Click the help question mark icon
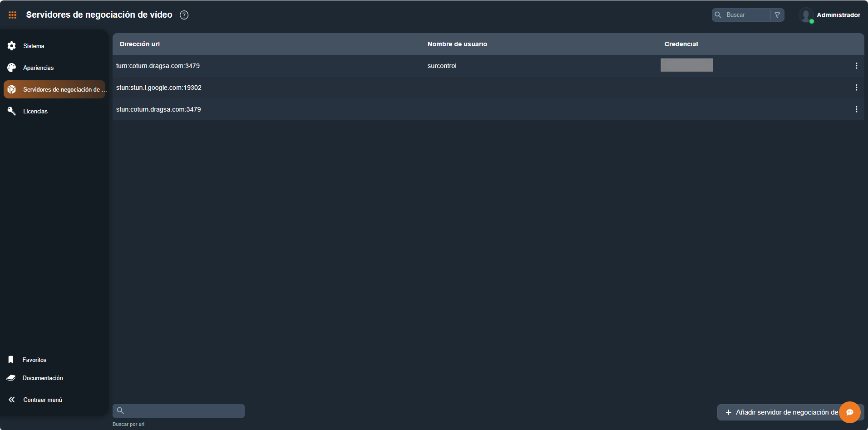This screenshot has height=430, width=868. (x=184, y=15)
